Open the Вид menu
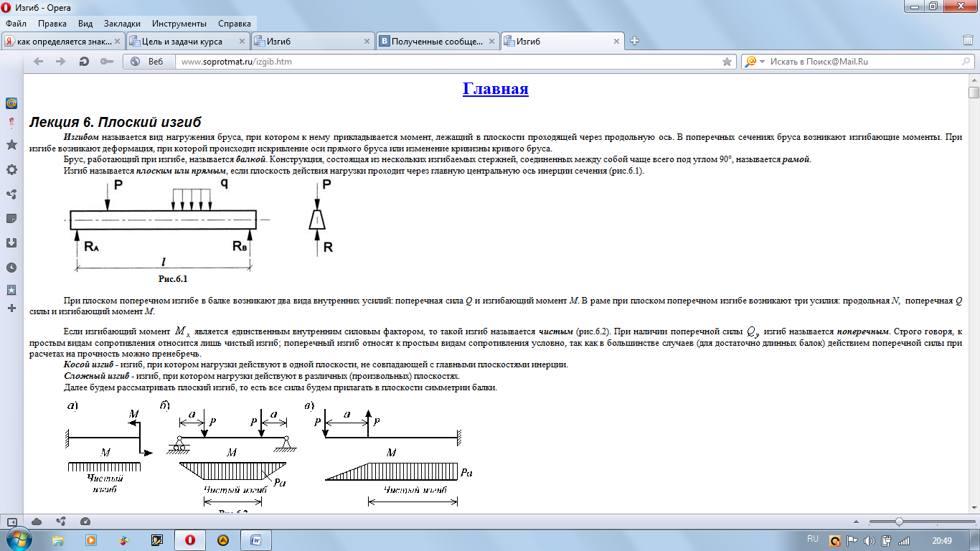Viewport: 980px width, 551px height. tap(85, 24)
